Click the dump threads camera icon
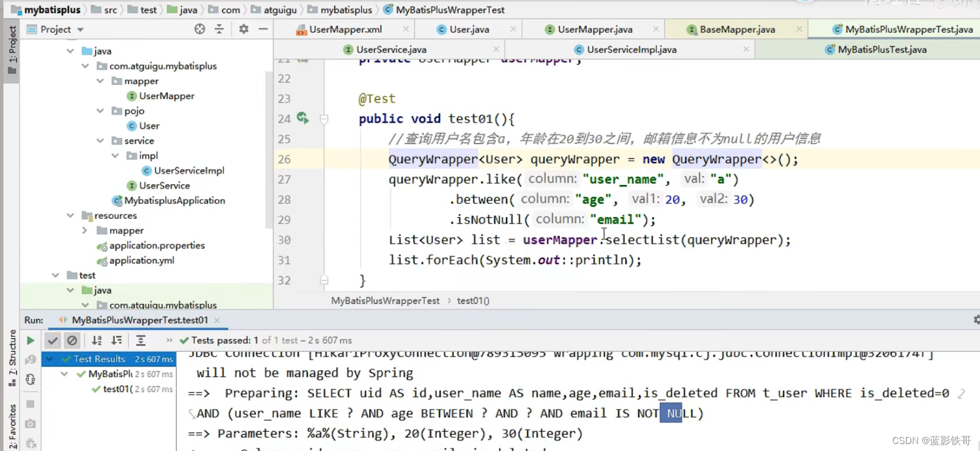The height and width of the screenshot is (451, 980). pyautogui.click(x=31, y=424)
